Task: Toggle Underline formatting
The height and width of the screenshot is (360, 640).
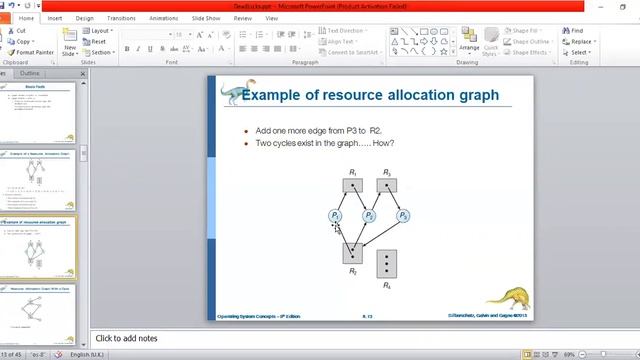Action: 150,49
